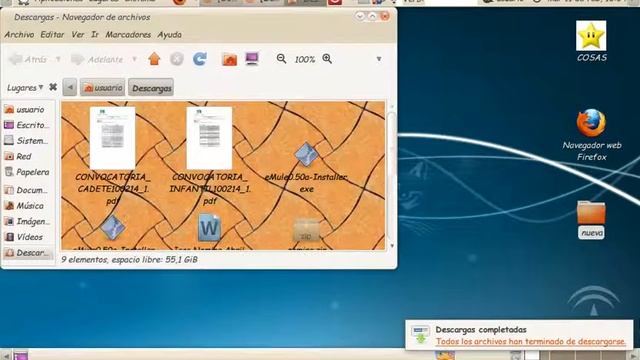Close the side pane with X icon

(53, 87)
